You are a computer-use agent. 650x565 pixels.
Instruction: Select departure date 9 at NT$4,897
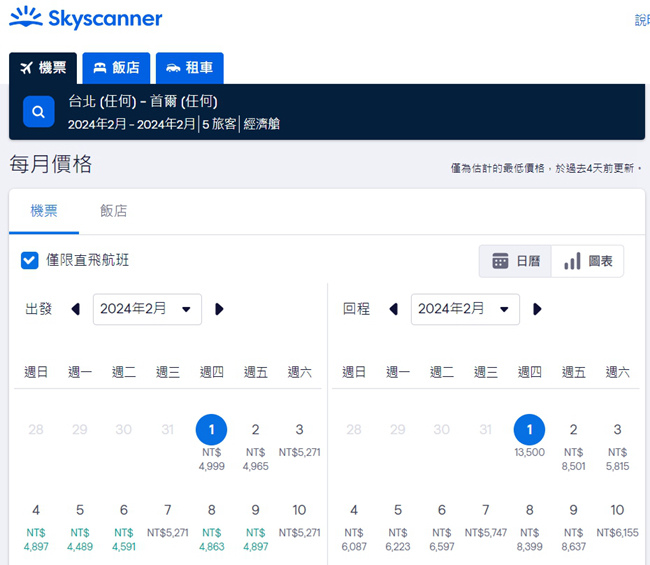tap(255, 529)
